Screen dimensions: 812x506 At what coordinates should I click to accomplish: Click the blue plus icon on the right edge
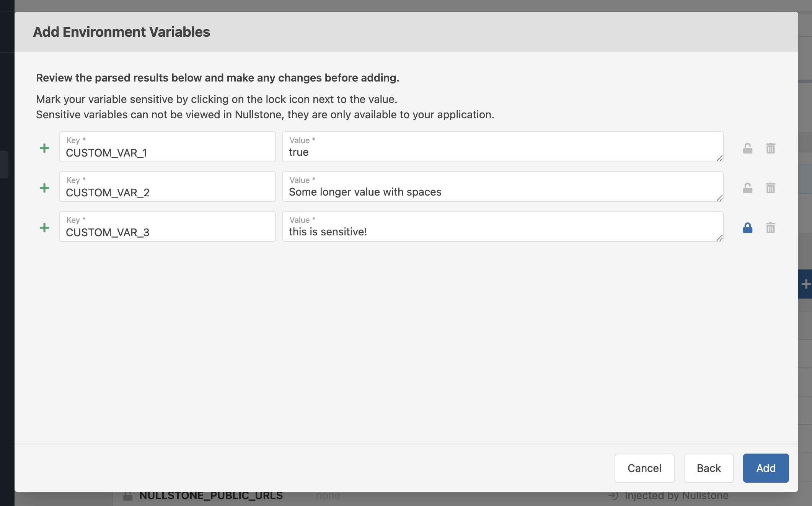(x=807, y=284)
